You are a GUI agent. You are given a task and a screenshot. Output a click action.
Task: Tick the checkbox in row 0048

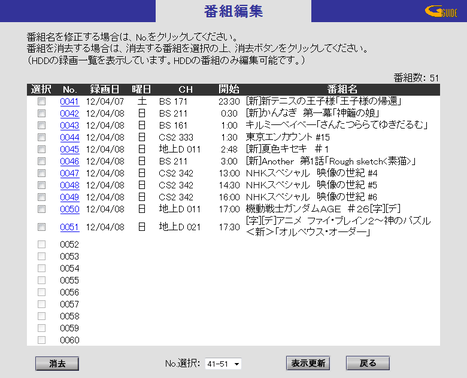pos(41,185)
